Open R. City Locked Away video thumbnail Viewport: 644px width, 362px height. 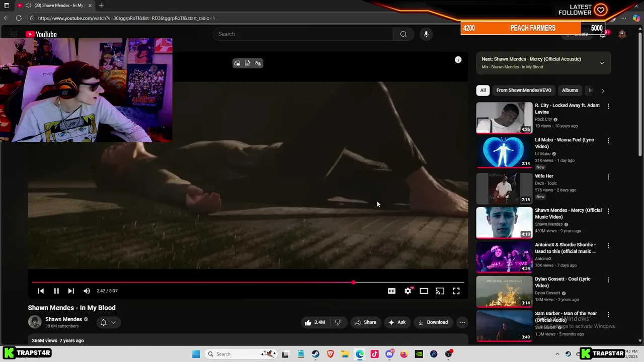coord(504,118)
